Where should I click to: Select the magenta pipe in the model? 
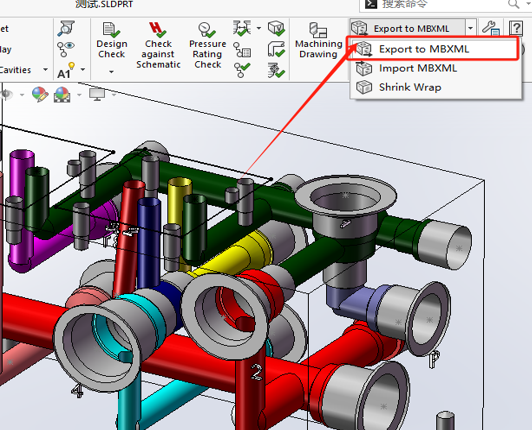pos(21,210)
